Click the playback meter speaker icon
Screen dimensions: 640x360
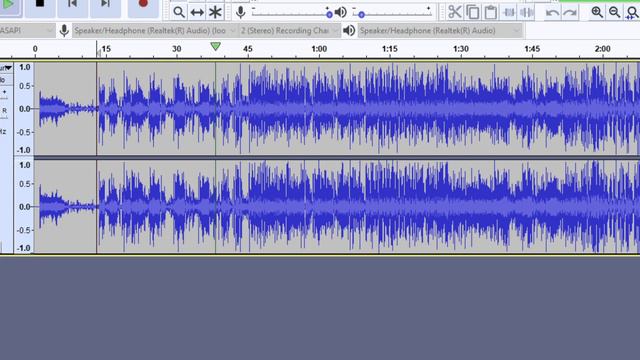(x=340, y=12)
